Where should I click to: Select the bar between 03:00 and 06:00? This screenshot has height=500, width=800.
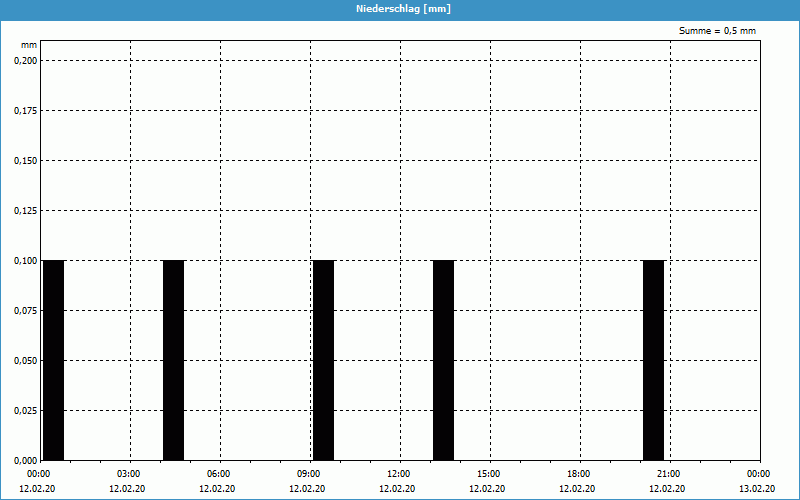[x=173, y=360]
